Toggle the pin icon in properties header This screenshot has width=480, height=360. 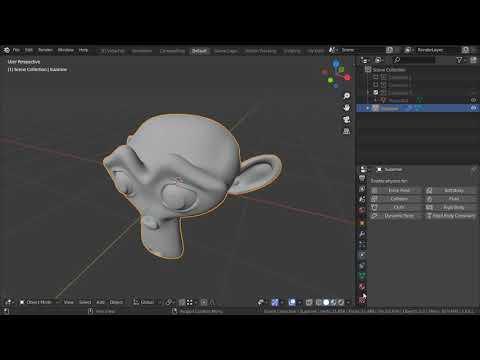pos(474,170)
